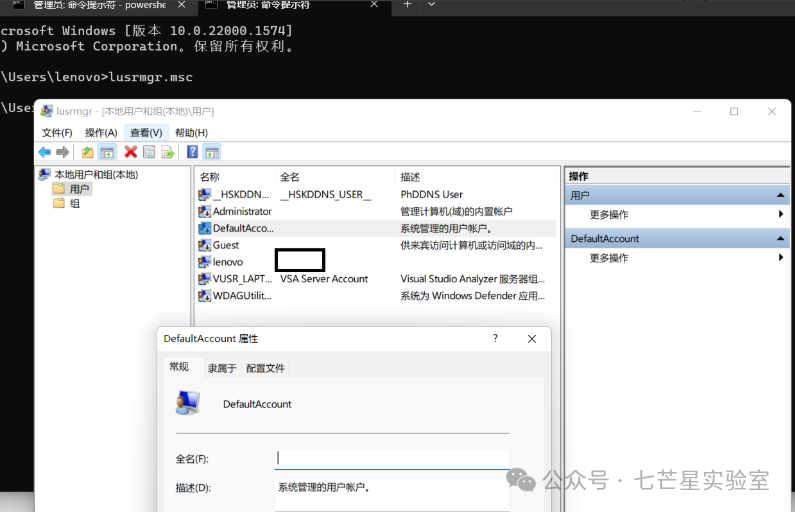Close the powershell terminal tab
Screen dimensions: 795x512
[182, 5]
